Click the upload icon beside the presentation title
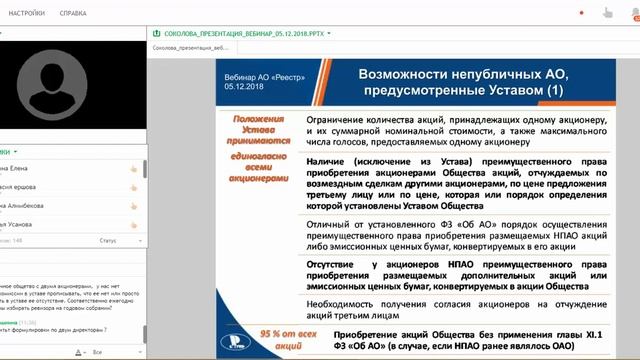 pos(156,33)
